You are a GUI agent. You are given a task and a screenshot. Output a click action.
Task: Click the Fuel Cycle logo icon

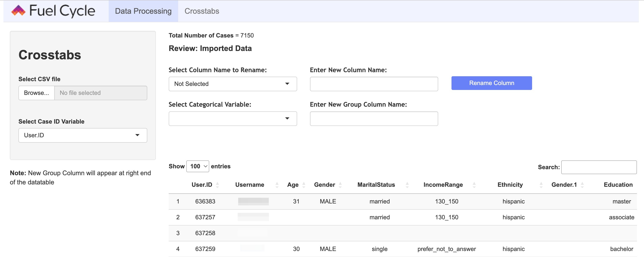point(18,10)
